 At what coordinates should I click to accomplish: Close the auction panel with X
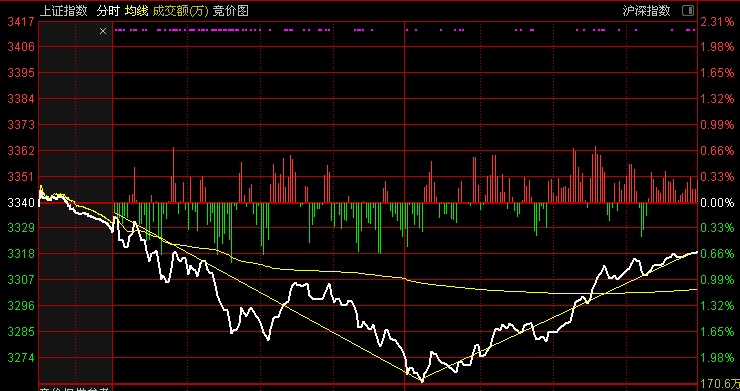(103, 31)
